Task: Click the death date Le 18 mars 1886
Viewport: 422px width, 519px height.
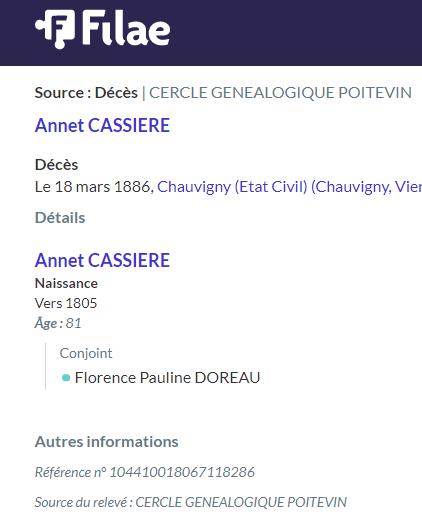Action: click(x=94, y=187)
